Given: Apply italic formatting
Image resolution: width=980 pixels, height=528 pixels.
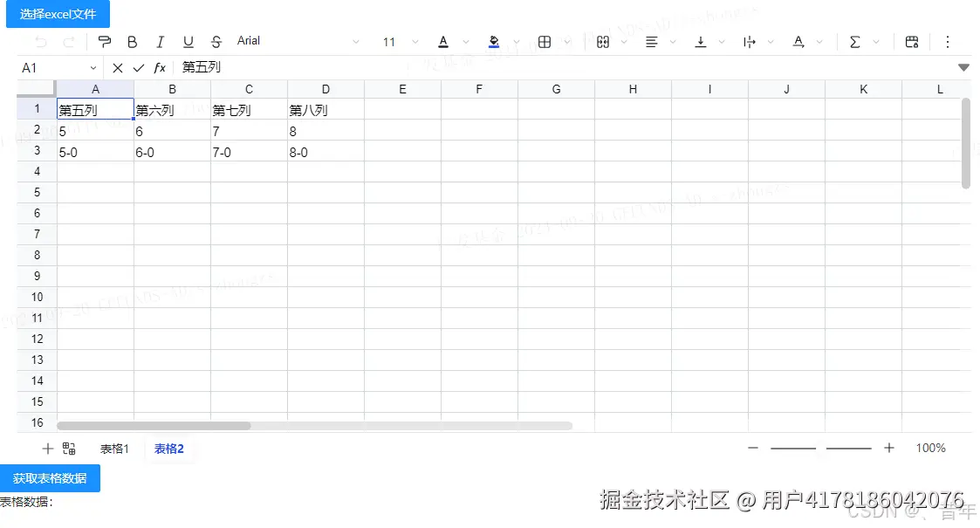Looking at the screenshot, I should point(161,41).
